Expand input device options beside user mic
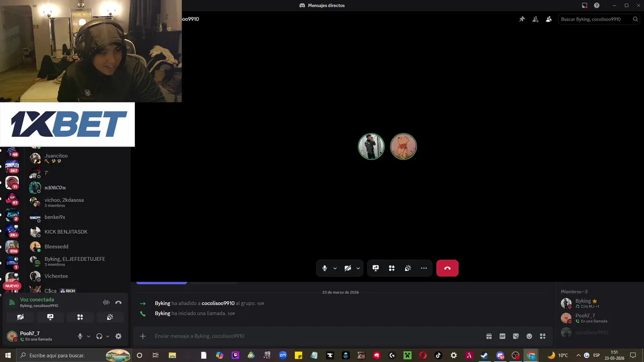The width and height of the screenshot is (644, 362). pyautogui.click(x=89, y=336)
